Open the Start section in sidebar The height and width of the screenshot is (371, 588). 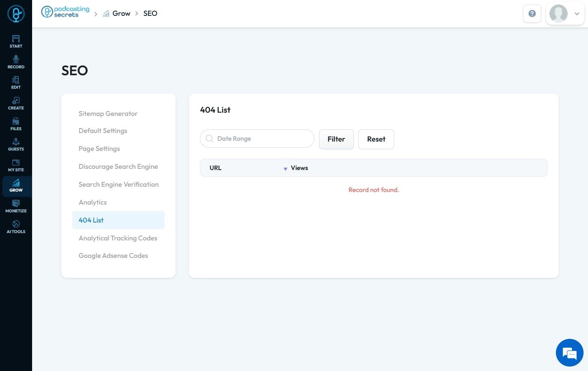coord(16,41)
